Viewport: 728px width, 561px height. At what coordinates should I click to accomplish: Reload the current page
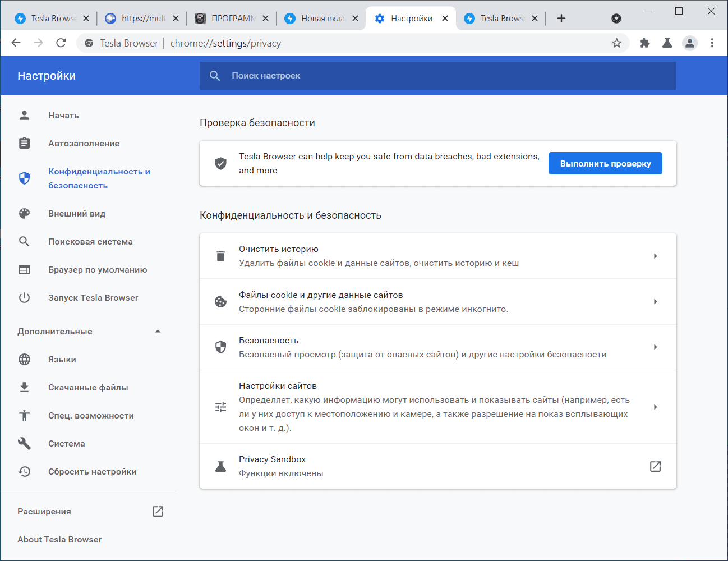tap(61, 43)
